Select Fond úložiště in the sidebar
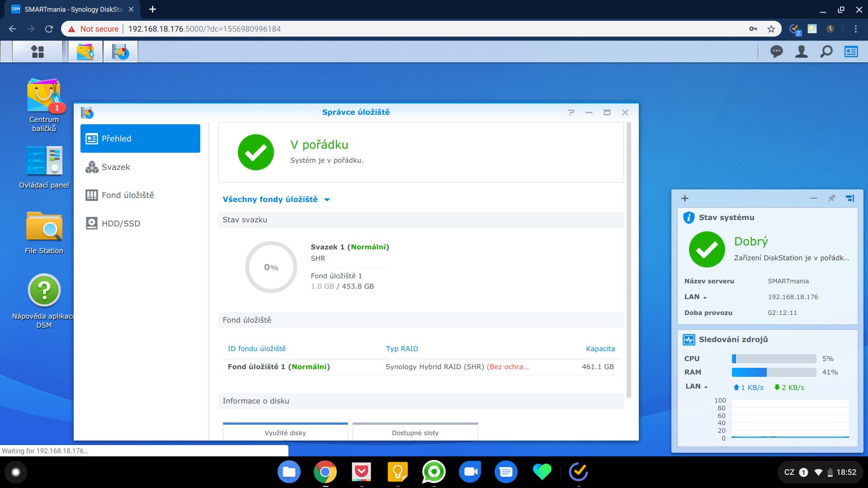The height and width of the screenshot is (488, 868). click(x=140, y=195)
